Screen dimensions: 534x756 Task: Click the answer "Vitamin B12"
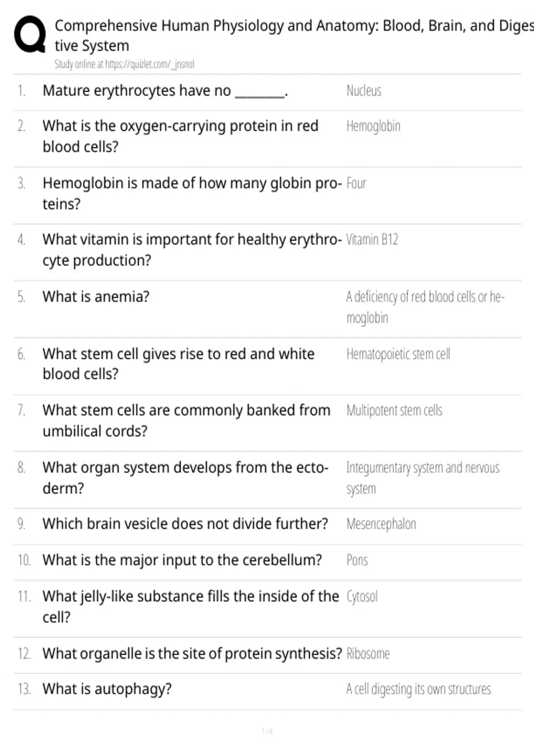(372, 240)
